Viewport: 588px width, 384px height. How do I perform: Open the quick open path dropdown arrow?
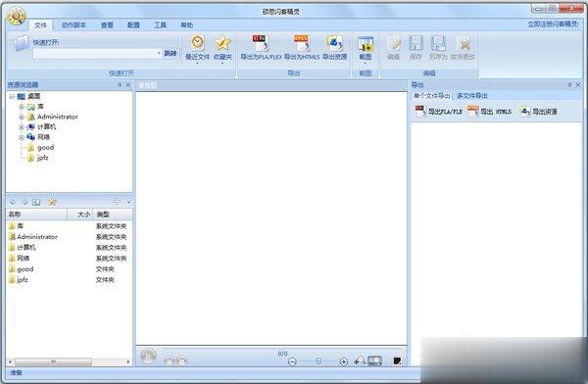(159, 53)
